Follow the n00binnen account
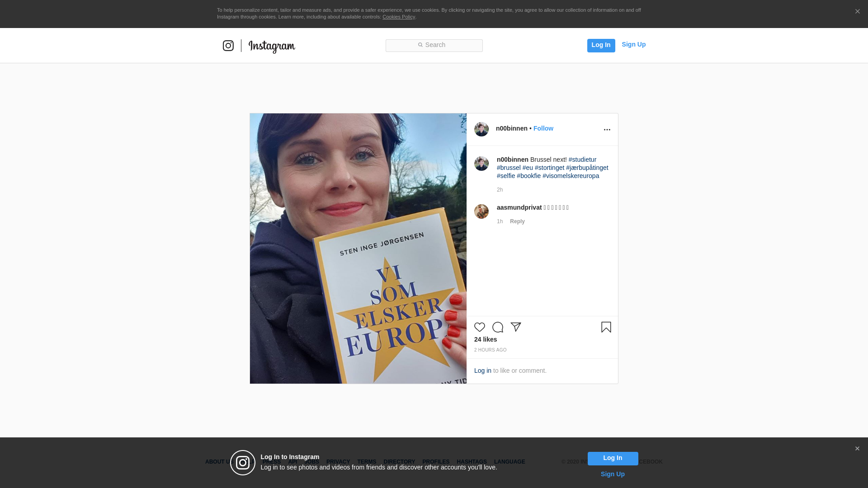Image resolution: width=868 pixels, height=488 pixels. [543, 128]
